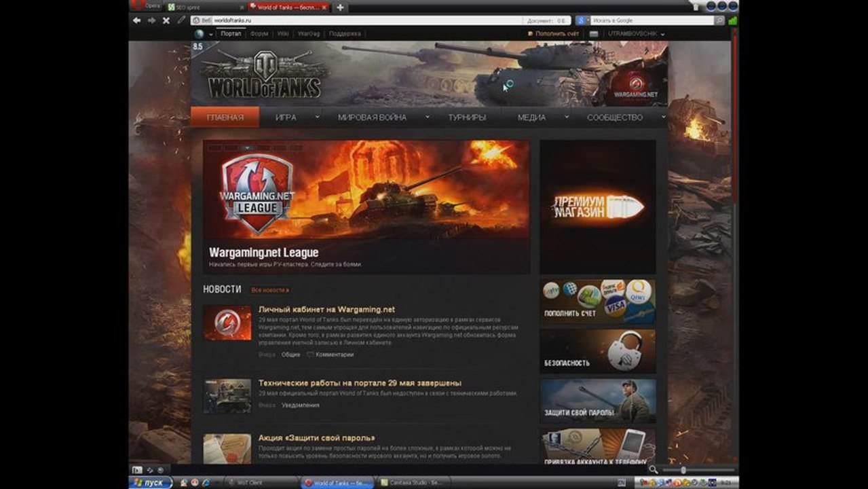Select the Главная navigation tab
This screenshot has width=868, height=489.
coord(225,117)
